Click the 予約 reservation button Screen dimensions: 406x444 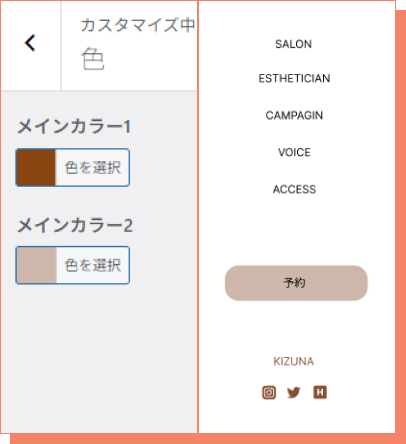296,283
